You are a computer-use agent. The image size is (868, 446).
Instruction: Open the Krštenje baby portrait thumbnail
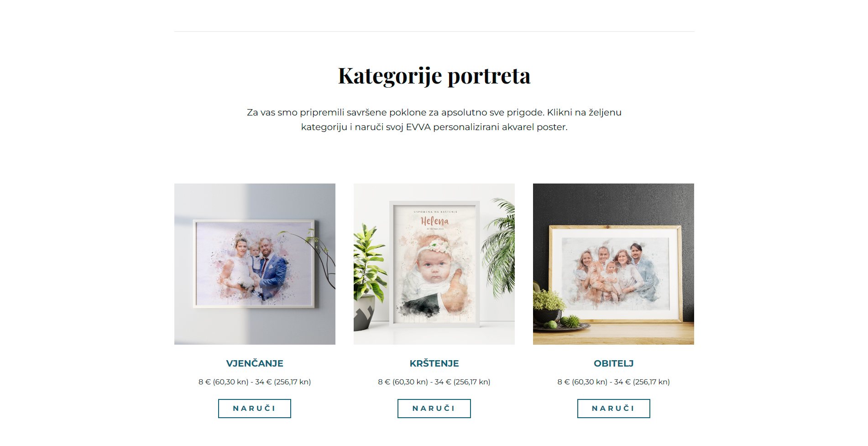point(434,264)
